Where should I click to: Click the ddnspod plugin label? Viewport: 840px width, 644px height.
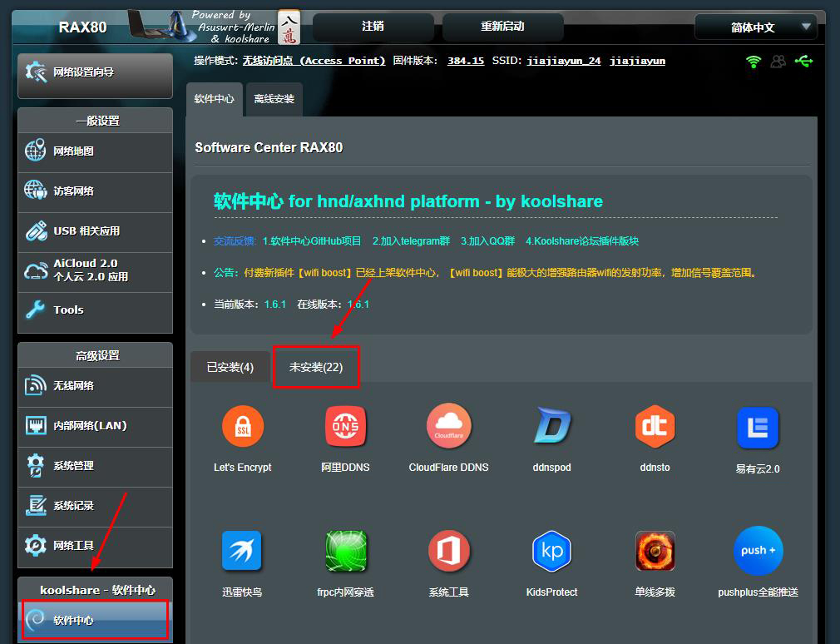tap(551, 468)
